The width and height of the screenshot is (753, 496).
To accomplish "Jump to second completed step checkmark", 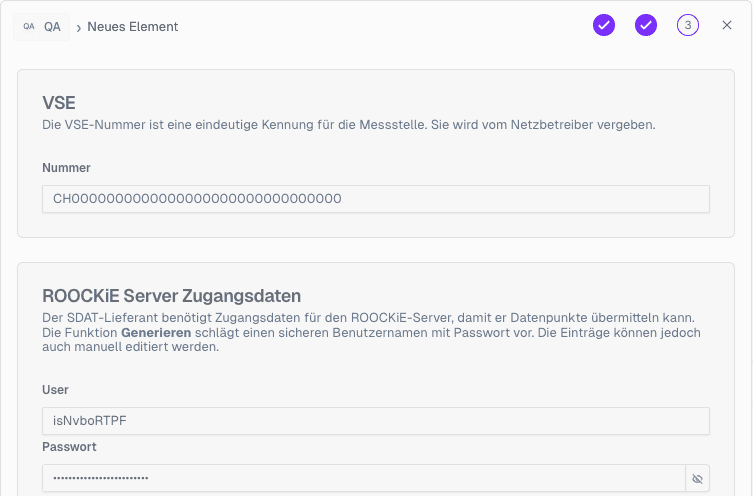I will click(x=646, y=25).
